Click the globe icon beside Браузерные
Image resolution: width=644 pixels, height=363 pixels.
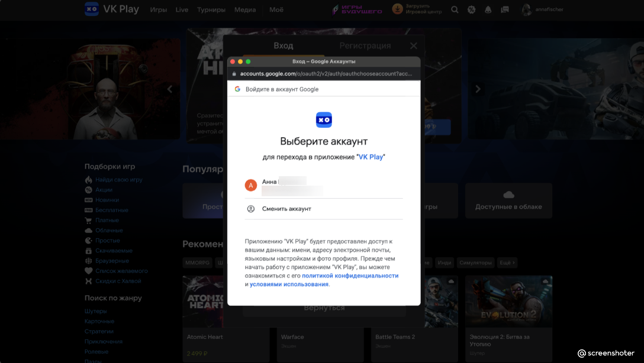[88, 261]
